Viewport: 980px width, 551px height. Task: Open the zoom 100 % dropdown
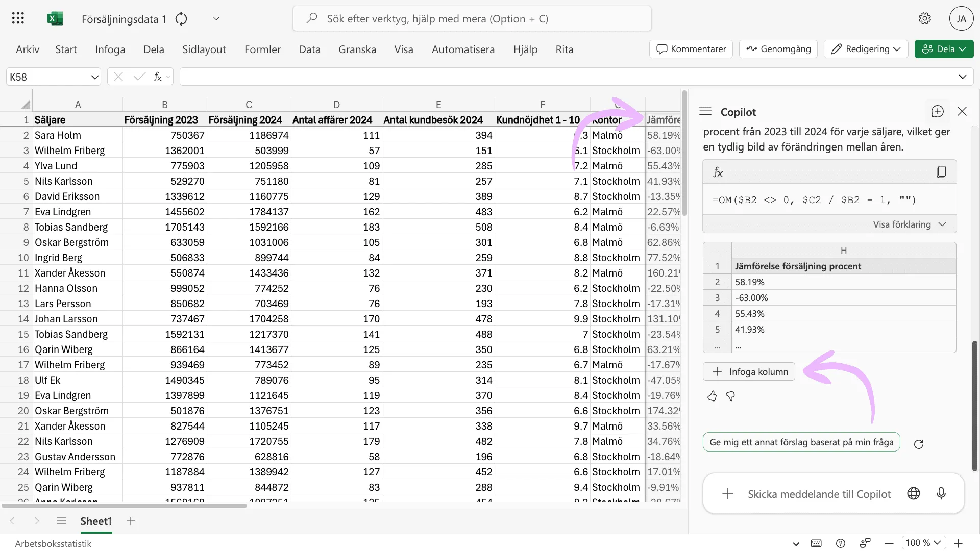(923, 543)
